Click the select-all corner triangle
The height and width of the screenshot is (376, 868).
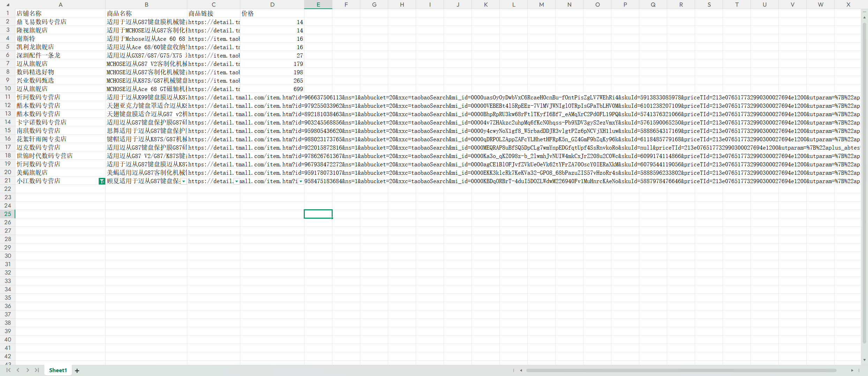pos(8,5)
